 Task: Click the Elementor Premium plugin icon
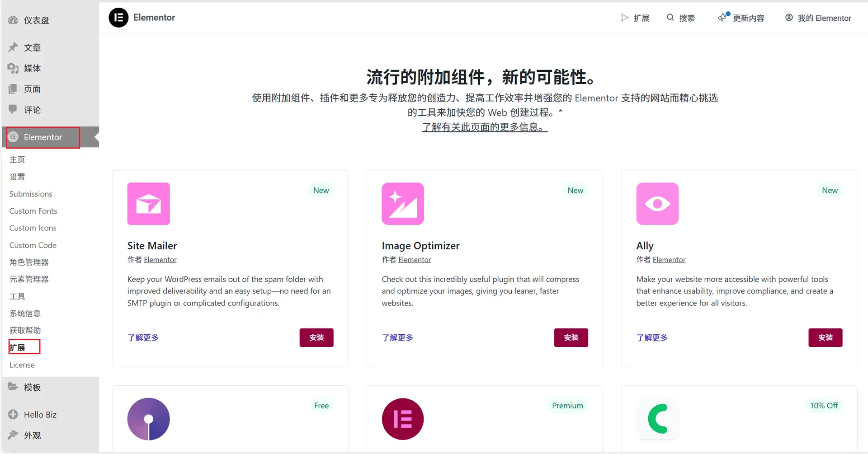coord(403,419)
